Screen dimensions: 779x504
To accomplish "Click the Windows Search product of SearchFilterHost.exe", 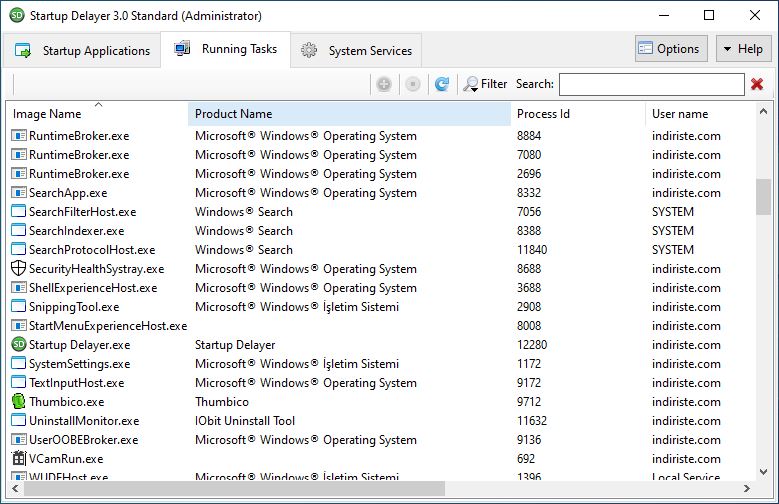I will (243, 212).
